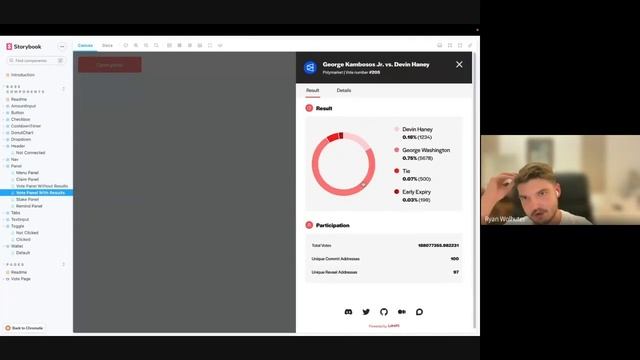Open the Menu Panel story
The width and height of the screenshot is (640, 360).
27,173
